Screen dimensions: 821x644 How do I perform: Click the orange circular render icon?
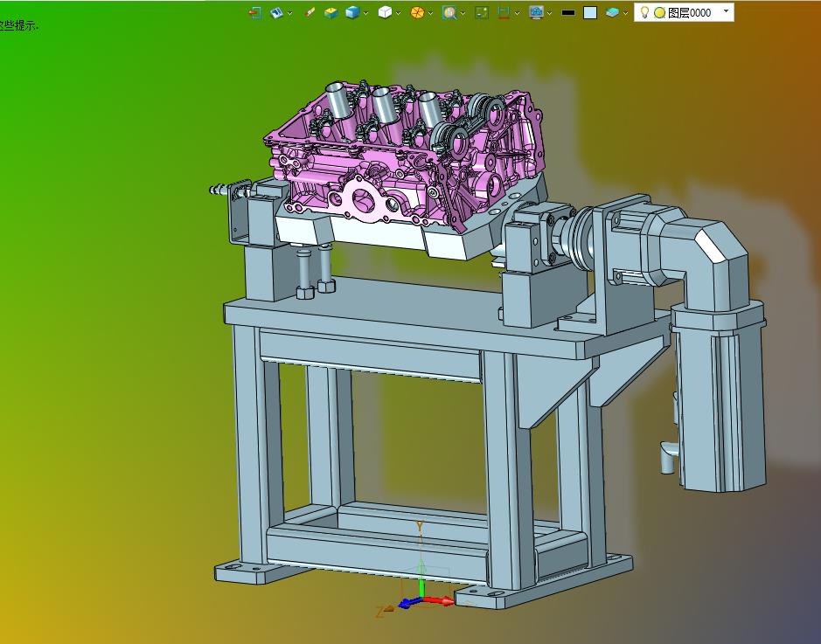pos(418,12)
